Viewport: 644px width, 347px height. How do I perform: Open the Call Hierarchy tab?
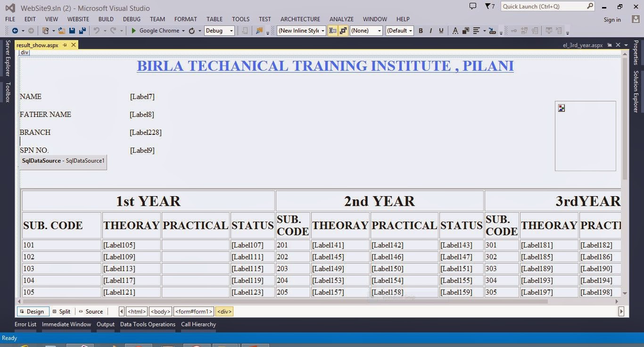(x=198, y=324)
